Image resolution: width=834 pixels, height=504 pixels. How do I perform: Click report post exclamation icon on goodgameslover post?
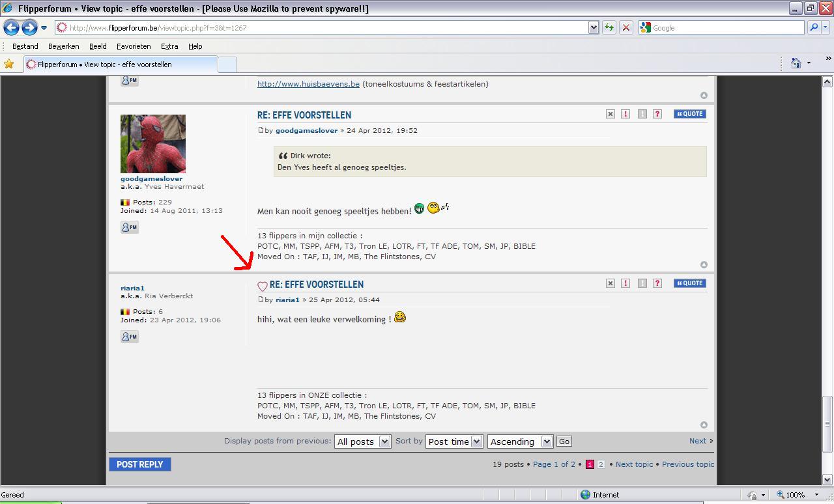pos(625,114)
